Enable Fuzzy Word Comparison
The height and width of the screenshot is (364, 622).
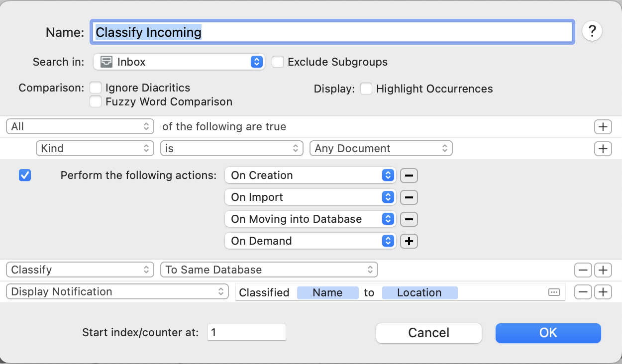tap(96, 102)
